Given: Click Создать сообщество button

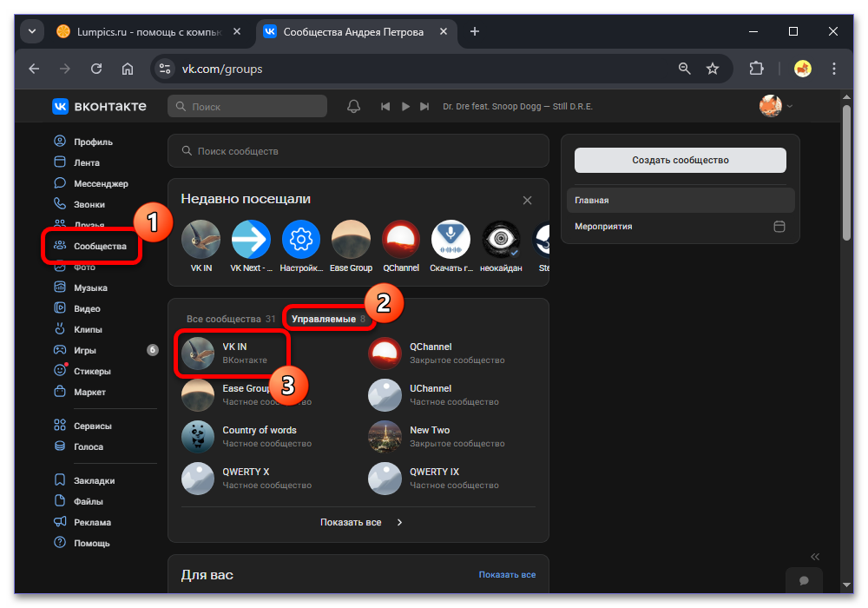Looking at the screenshot, I should click(681, 160).
